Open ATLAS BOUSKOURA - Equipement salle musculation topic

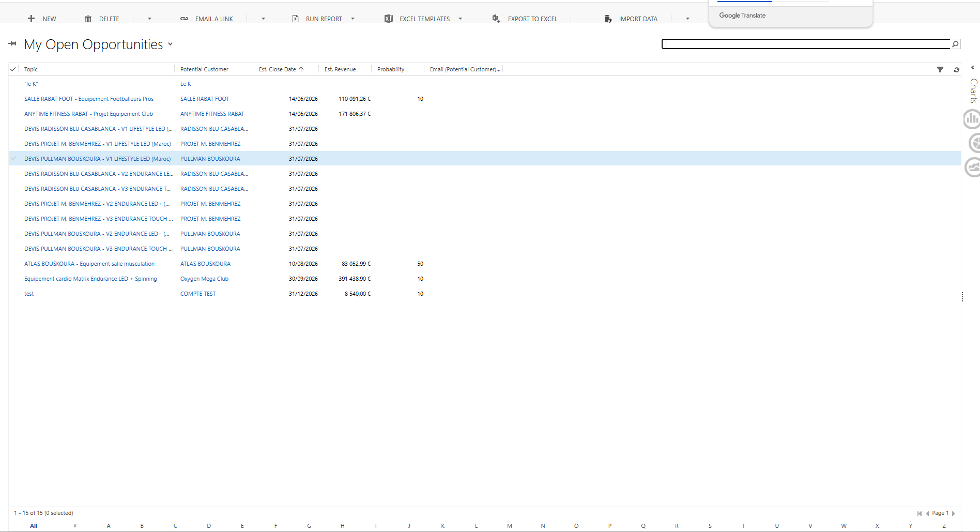(x=89, y=264)
